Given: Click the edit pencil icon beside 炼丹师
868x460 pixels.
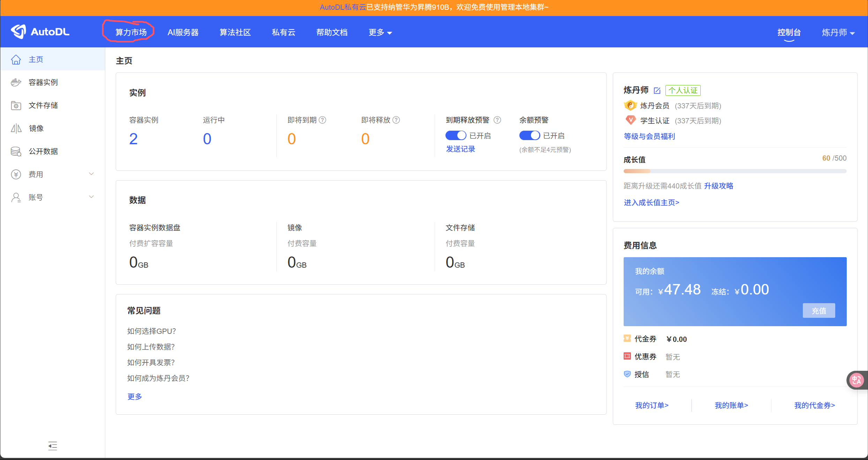Looking at the screenshot, I should (x=657, y=91).
